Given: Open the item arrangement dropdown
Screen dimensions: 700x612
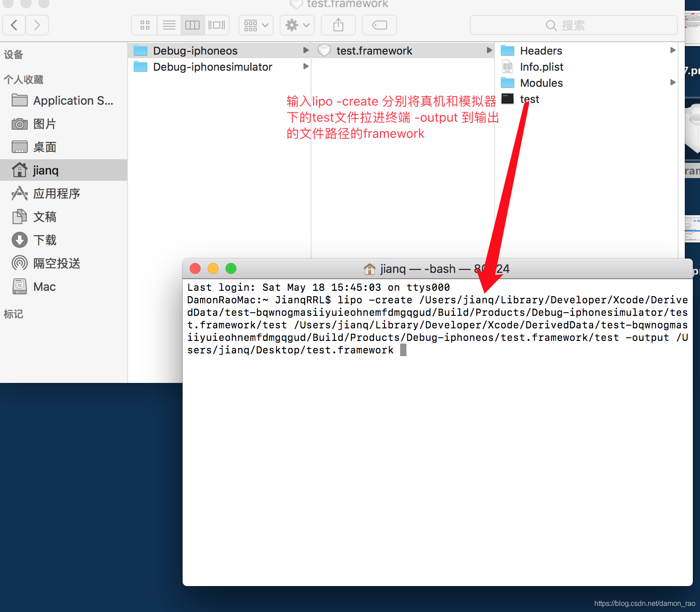Looking at the screenshot, I should pos(256,25).
